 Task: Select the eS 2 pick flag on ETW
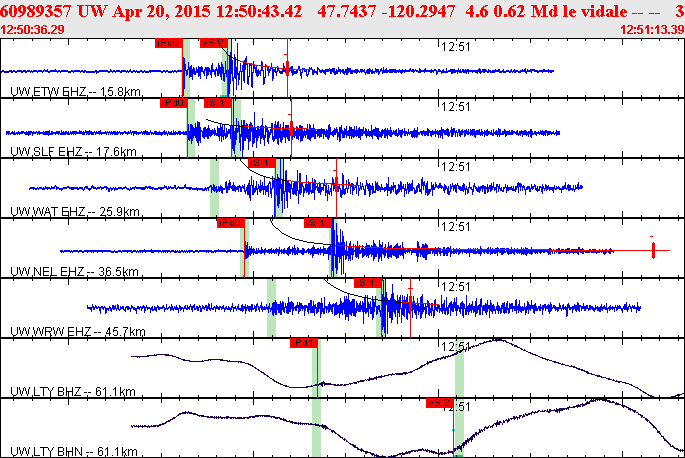(x=214, y=43)
